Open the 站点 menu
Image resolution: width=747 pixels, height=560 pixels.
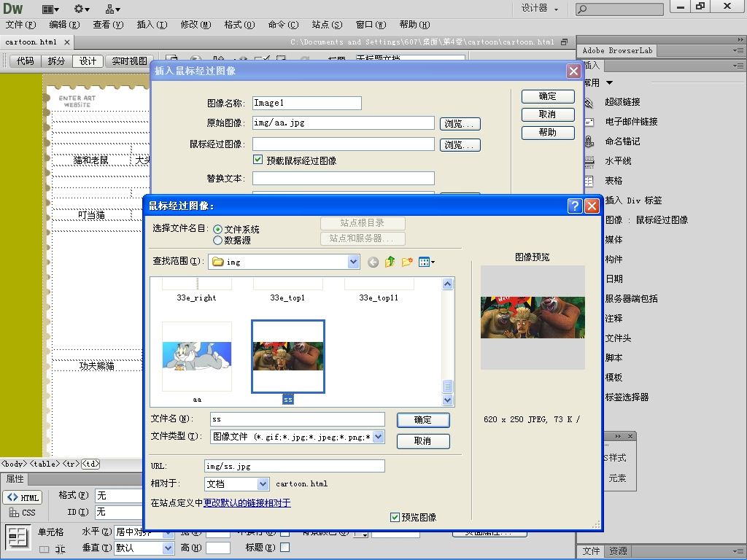[327, 25]
